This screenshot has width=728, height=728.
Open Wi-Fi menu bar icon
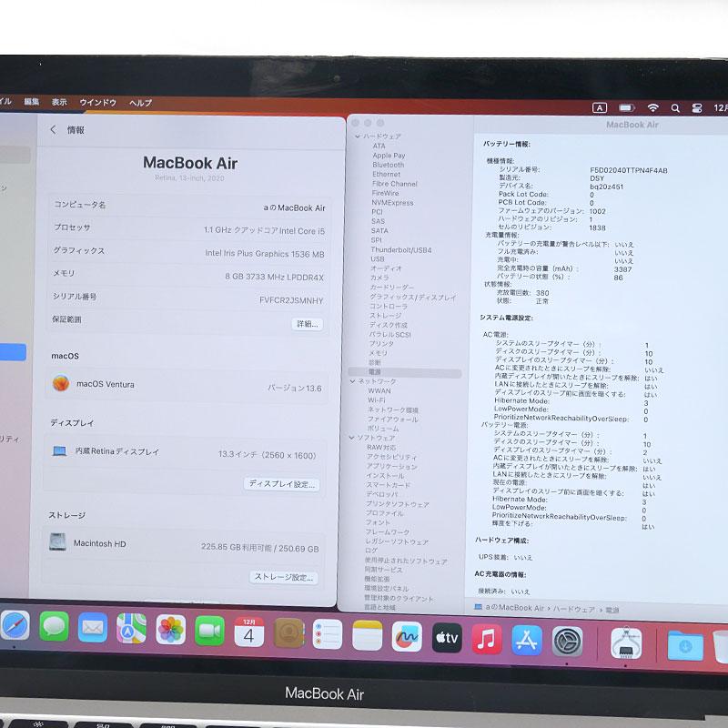(652, 108)
